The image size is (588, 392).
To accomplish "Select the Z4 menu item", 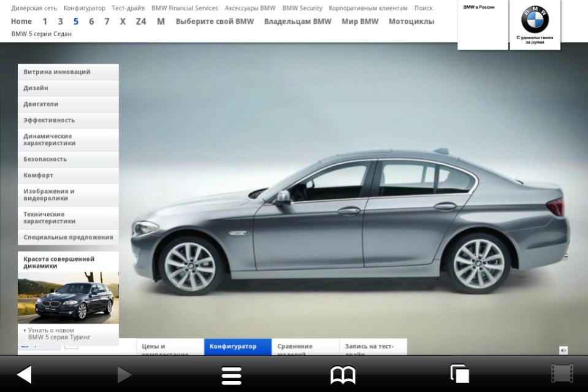I will click(141, 21).
